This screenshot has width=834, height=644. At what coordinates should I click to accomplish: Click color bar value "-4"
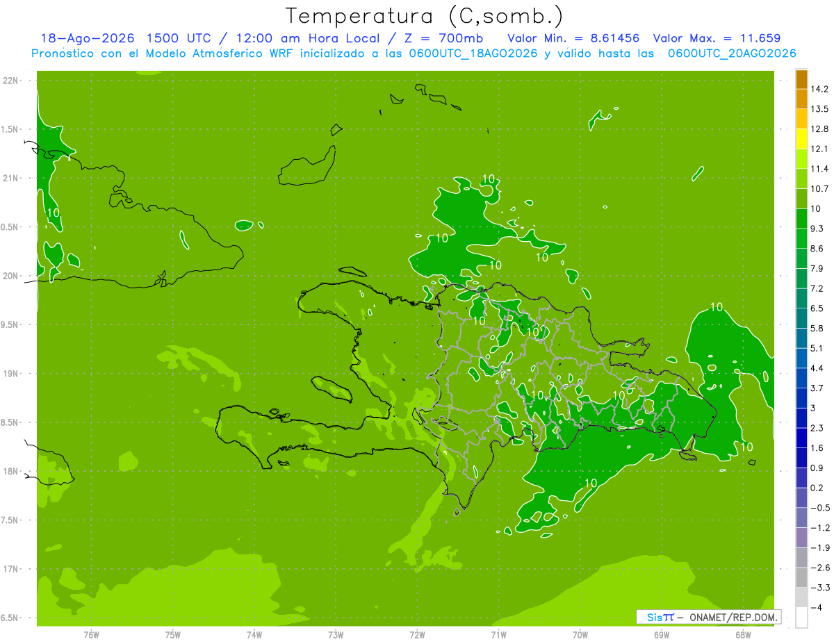(x=817, y=607)
